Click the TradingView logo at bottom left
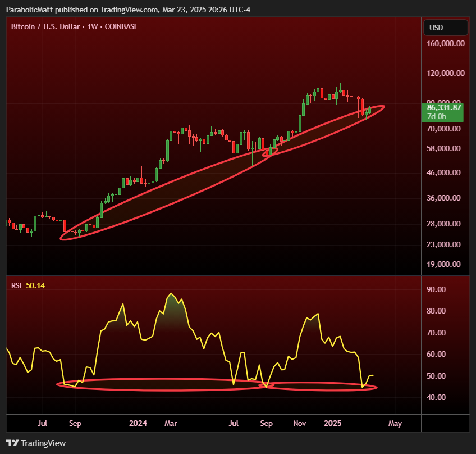 coord(36,443)
